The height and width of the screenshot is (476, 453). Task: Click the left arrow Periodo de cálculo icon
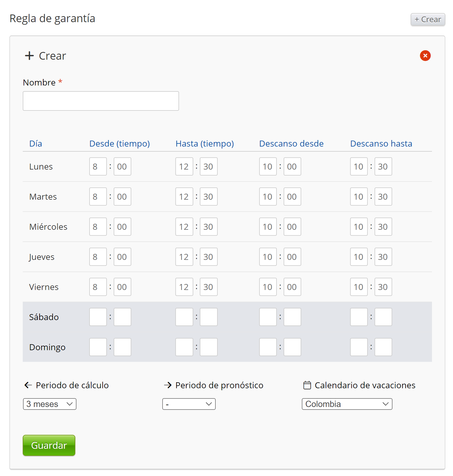pos(28,385)
